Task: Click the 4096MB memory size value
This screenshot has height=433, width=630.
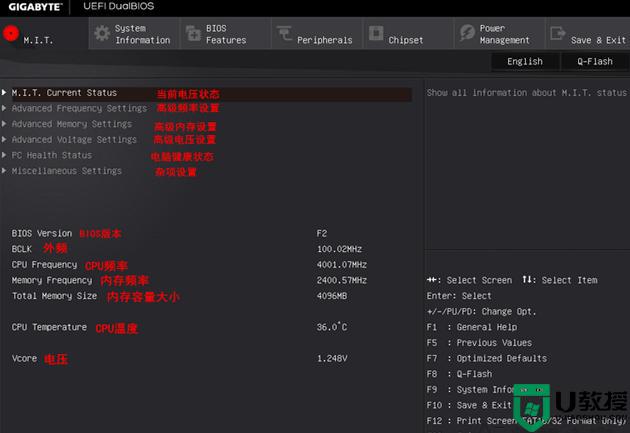Action: click(x=332, y=296)
